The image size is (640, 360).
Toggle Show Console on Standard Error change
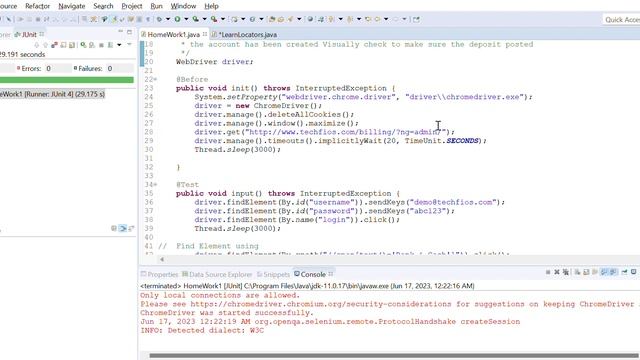613,272
